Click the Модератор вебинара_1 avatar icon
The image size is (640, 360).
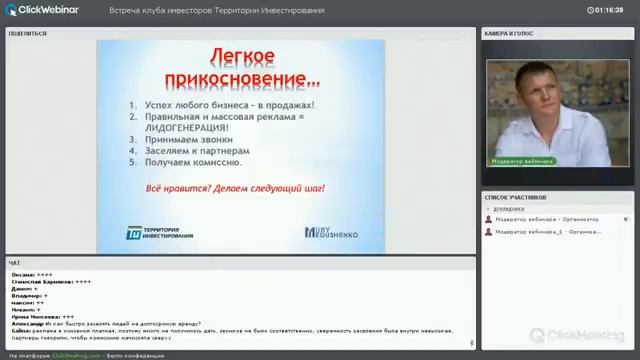point(488,232)
